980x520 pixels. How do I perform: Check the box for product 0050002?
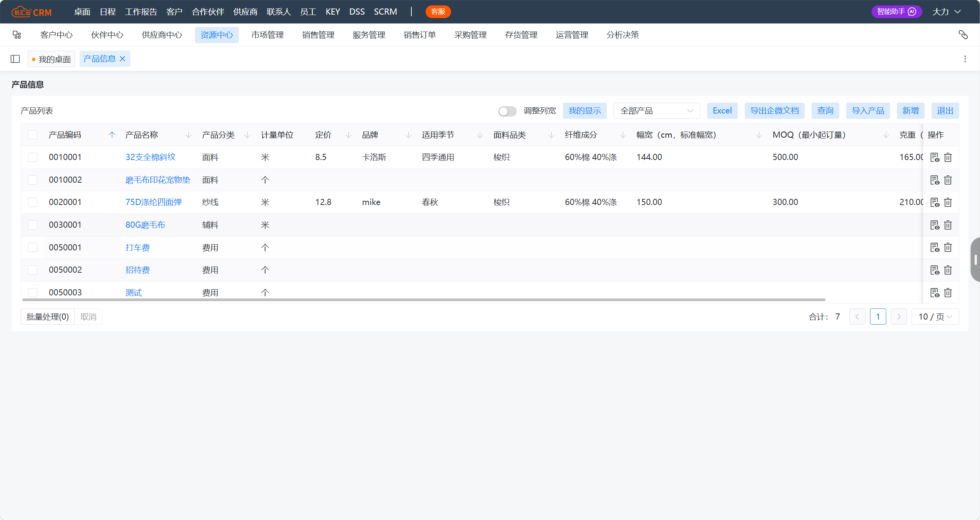33,270
